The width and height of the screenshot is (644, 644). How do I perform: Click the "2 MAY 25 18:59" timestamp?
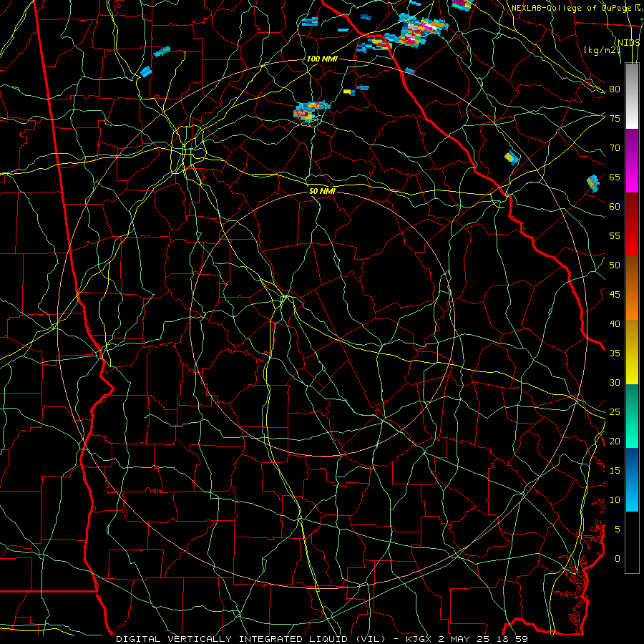click(x=482, y=639)
